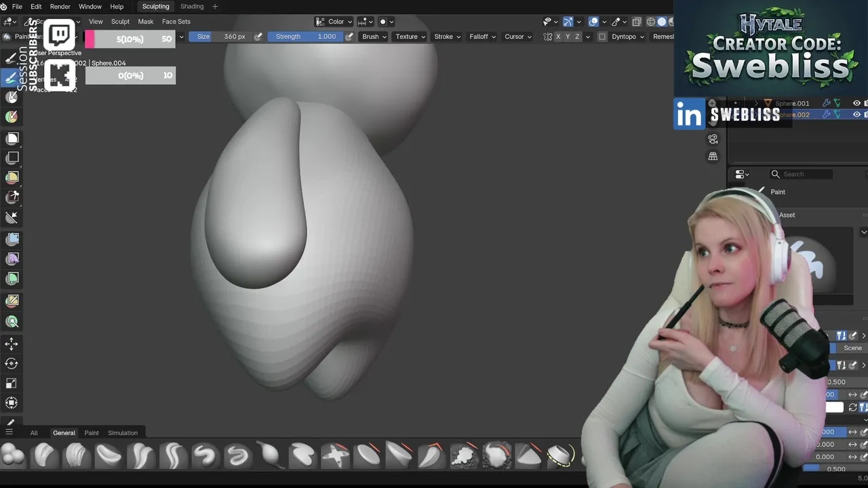Select the Mesh Filter tool
This screenshot has width=868, height=488.
12,239
